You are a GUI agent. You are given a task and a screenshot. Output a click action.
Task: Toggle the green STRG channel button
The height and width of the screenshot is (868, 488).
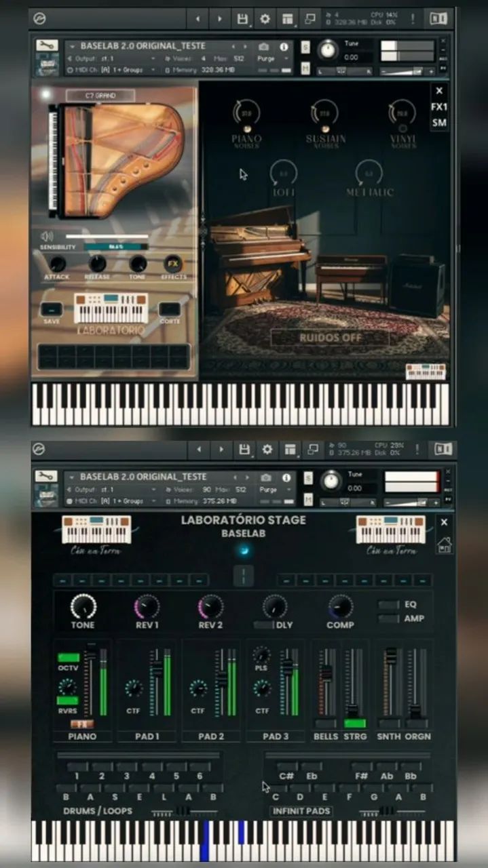355,724
